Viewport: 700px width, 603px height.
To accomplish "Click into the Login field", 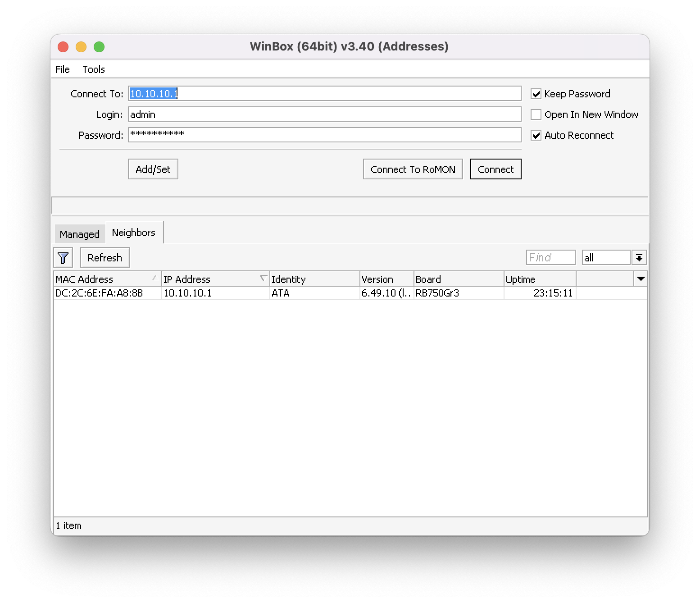I will (324, 114).
